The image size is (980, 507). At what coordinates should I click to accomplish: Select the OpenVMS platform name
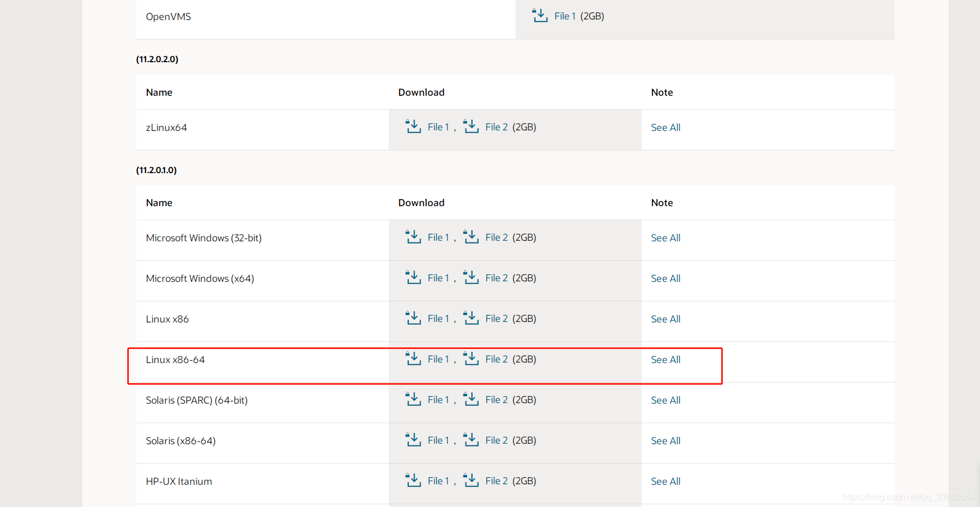[x=168, y=17]
